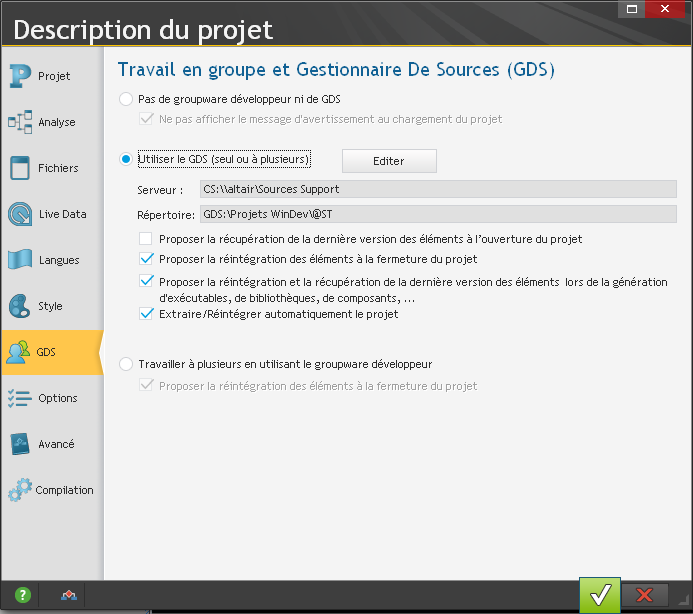
Task: Enable récupération à l'ouverture du projet checkbox
Action: coord(147,239)
